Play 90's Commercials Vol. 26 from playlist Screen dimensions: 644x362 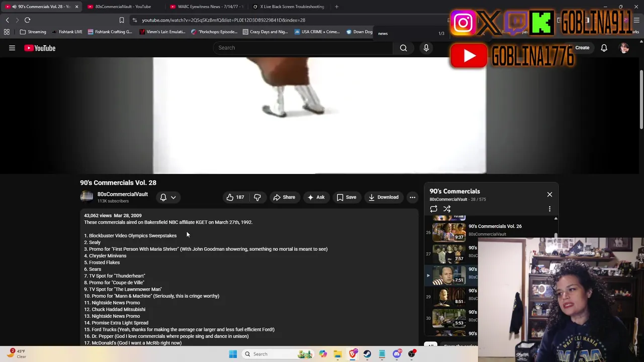click(x=495, y=226)
